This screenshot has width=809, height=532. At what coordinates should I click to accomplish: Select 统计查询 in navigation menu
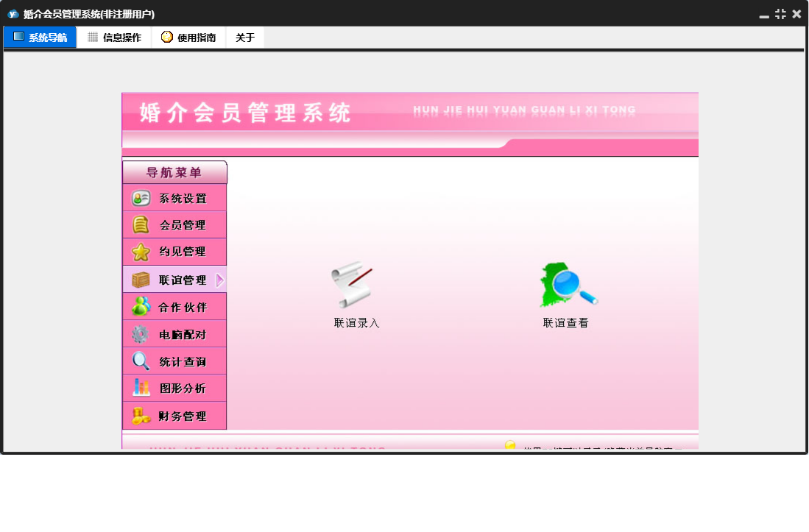174,361
